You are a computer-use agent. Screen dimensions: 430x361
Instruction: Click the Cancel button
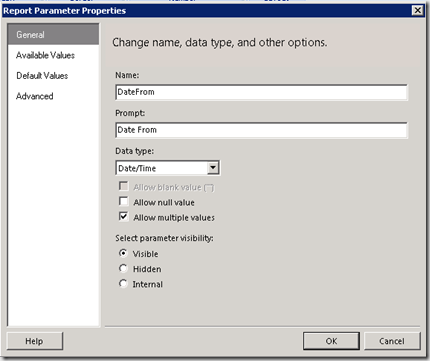[x=392, y=341]
